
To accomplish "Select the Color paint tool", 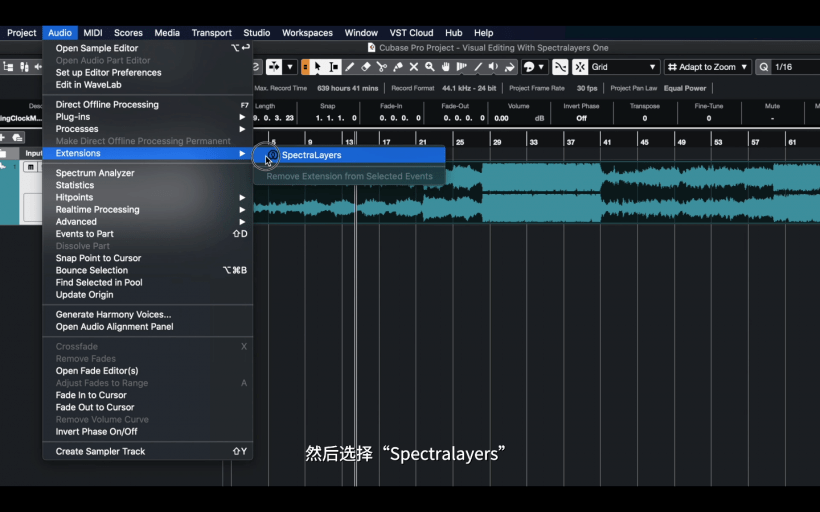I will tap(509, 67).
